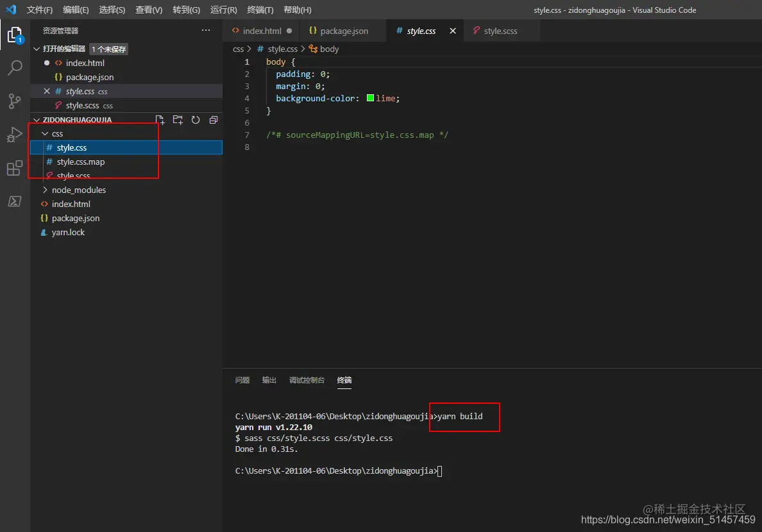
Task: Collapse the css folder
Action: pyautogui.click(x=45, y=133)
